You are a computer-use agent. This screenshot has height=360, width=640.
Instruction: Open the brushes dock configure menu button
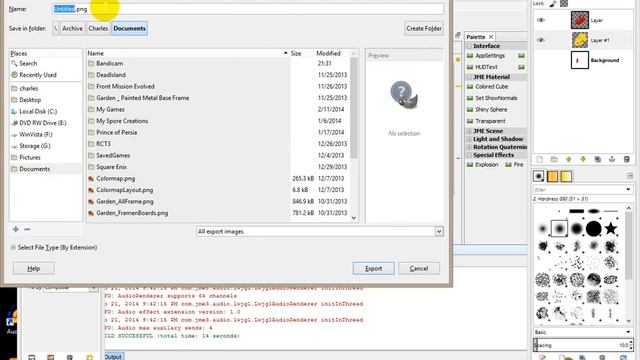(x=630, y=176)
